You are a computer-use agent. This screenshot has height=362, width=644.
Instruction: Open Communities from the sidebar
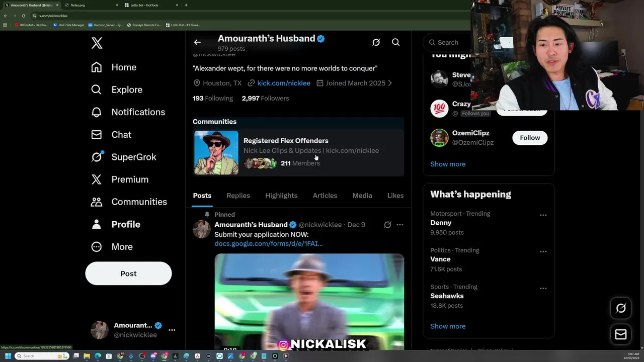[129, 202]
